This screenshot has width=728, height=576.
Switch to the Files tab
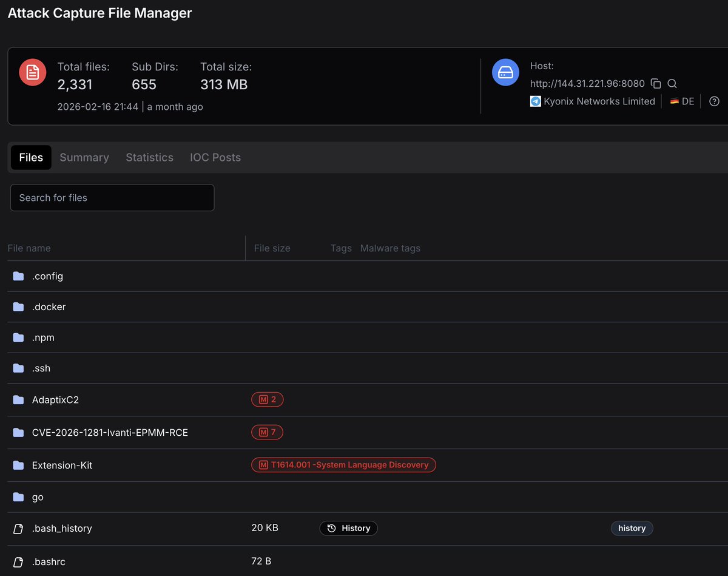[x=31, y=157]
